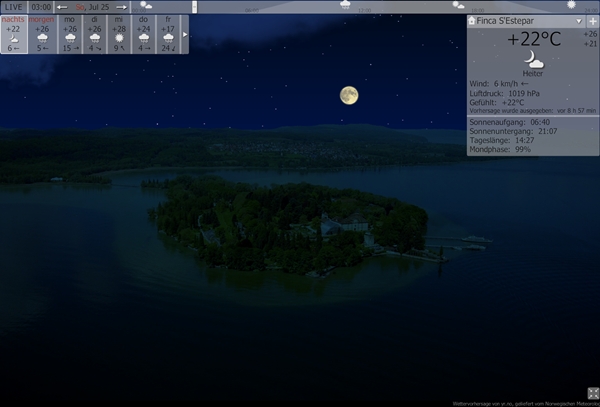Viewport: 600px width, 407px height.
Task: Click the So, Jul 25 date label
Action: click(x=92, y=7)
